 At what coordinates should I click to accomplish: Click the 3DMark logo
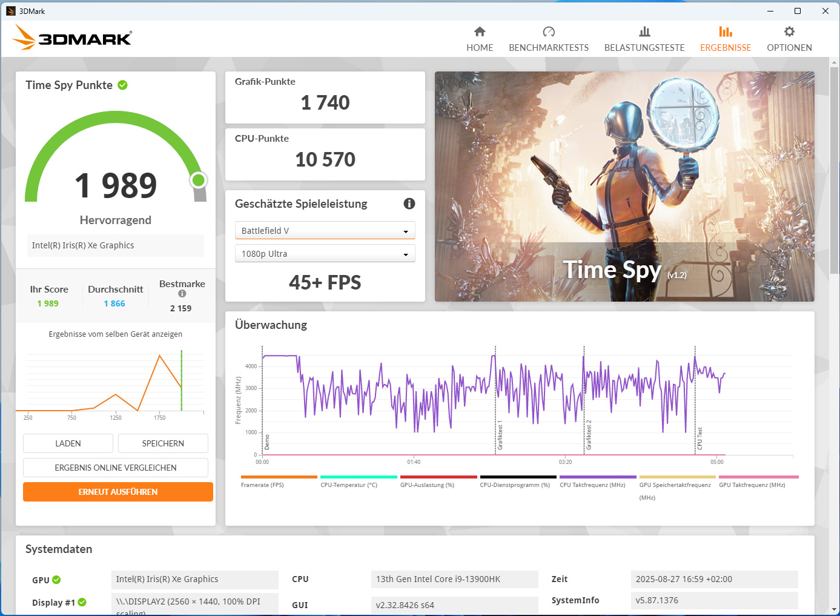point(73,38)
